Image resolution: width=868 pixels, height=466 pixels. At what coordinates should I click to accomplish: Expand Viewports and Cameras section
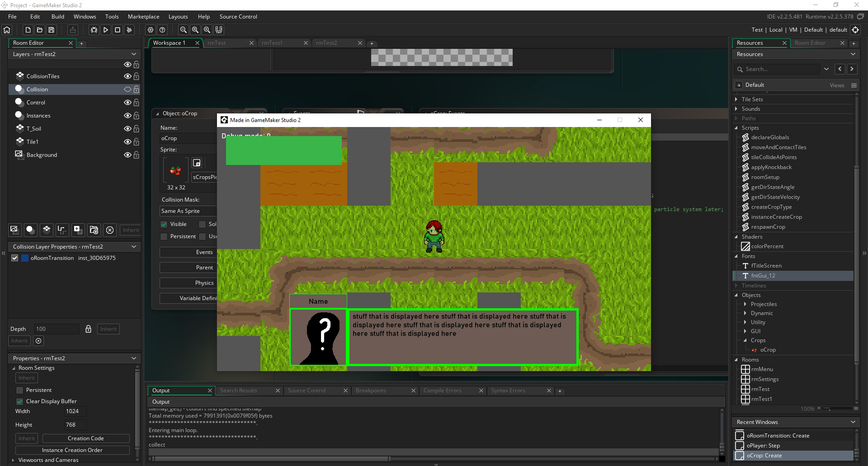[x=13, y=460]
